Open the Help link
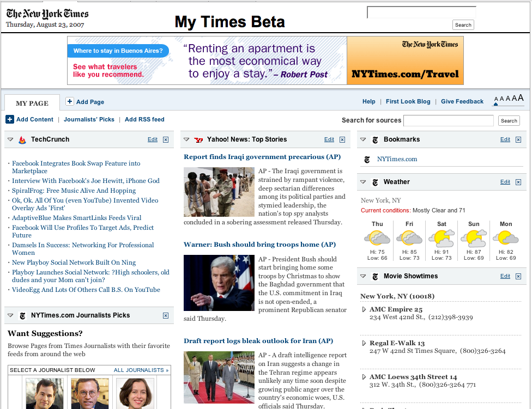Image resolution: width=532 pixels, height=409 pixels. pyautogui.click(x=369, y=101)
